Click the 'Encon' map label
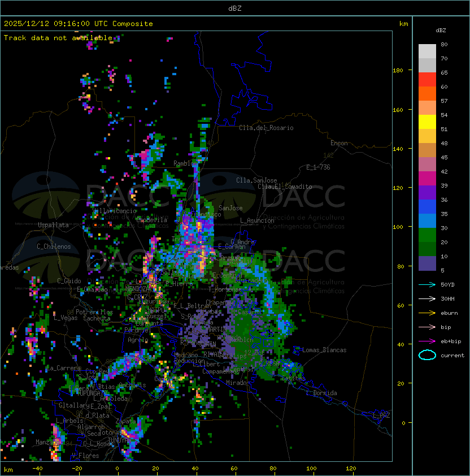The width and height of the screenshot is (470, 476). 339,143
